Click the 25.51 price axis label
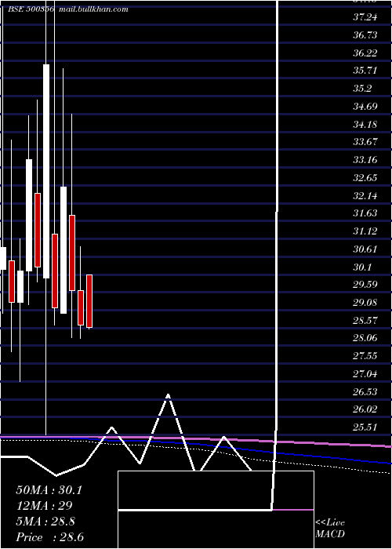This screenshot has width=392, height=549. [x=365, y=427]
